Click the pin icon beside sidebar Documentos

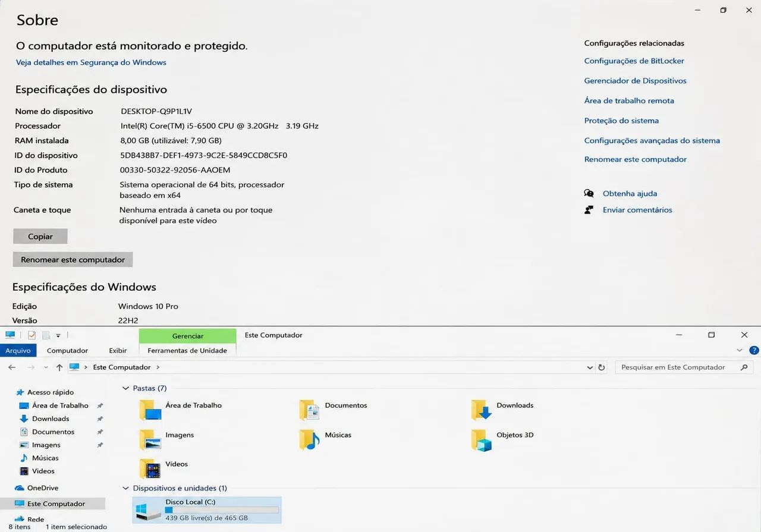(x=100, y=432)
